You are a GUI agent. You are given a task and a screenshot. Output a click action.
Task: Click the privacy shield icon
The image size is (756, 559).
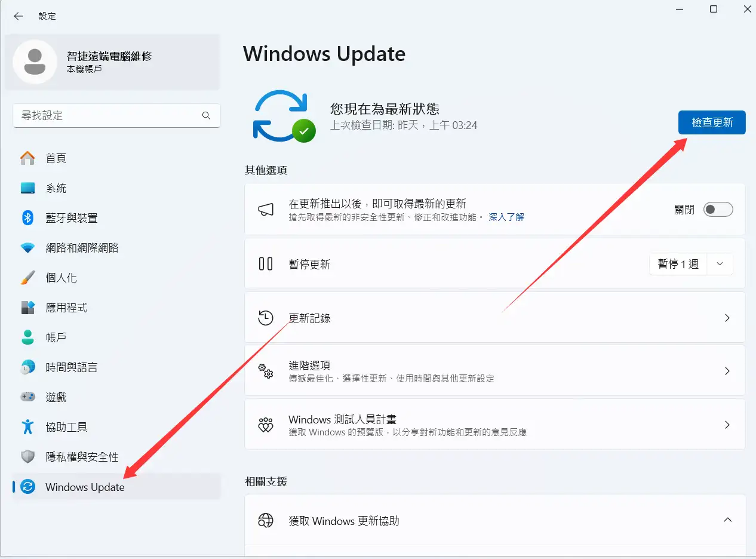[27, 457]
